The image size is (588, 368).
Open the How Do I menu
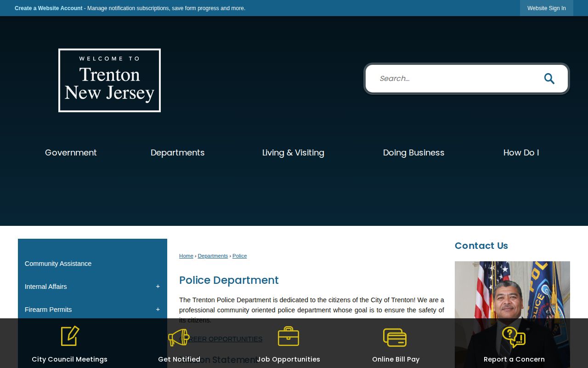521,153
